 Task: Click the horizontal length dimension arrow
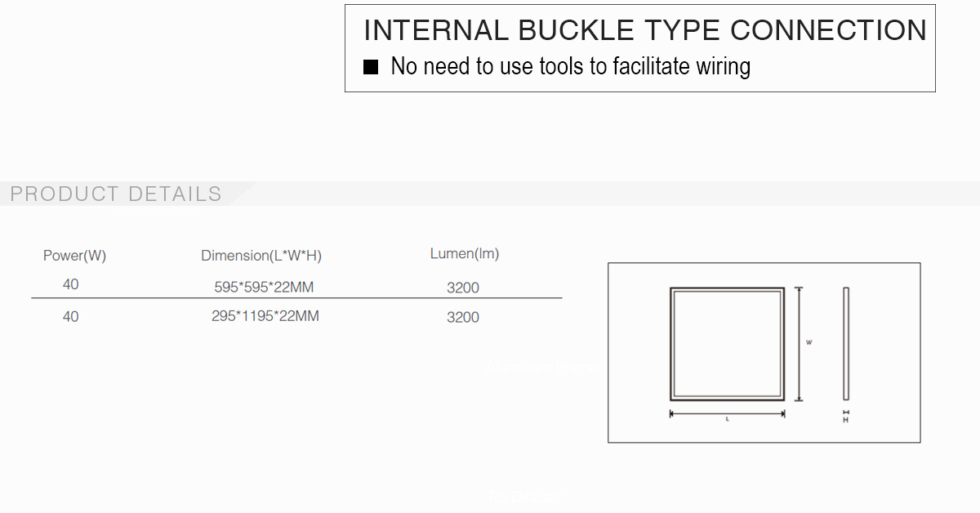click(727, 413)
